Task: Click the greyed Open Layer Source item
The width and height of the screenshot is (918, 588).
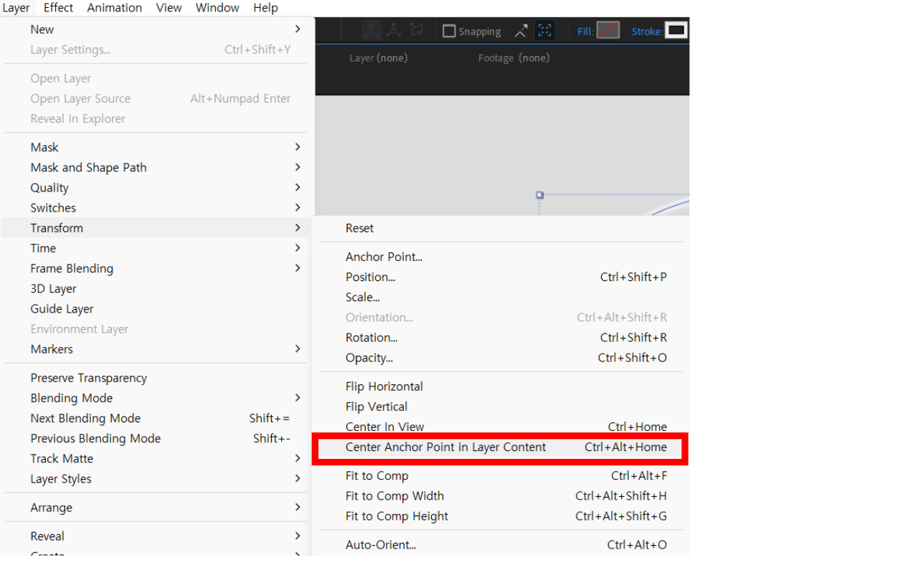Action: click(x=155, y=98)
